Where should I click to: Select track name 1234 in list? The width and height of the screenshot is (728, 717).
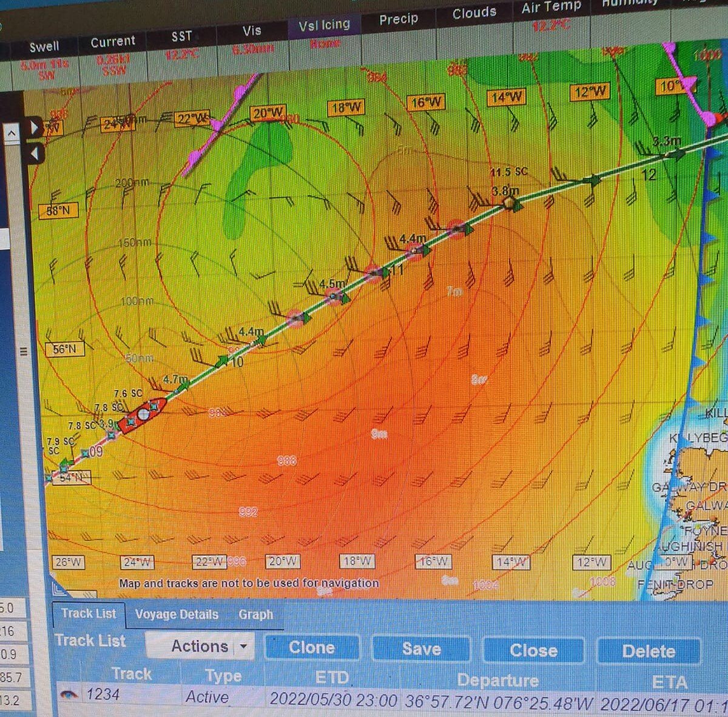point(103,695)
